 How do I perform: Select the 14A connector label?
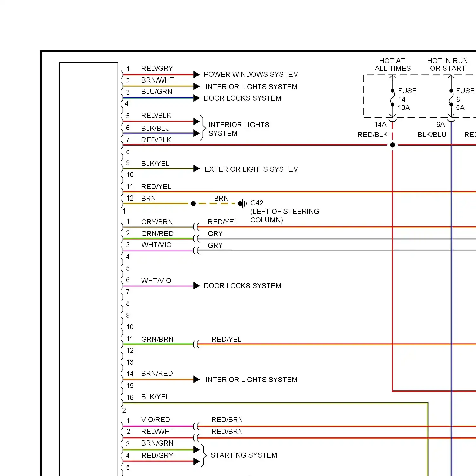pyautogui.click(x=380, y=124)
